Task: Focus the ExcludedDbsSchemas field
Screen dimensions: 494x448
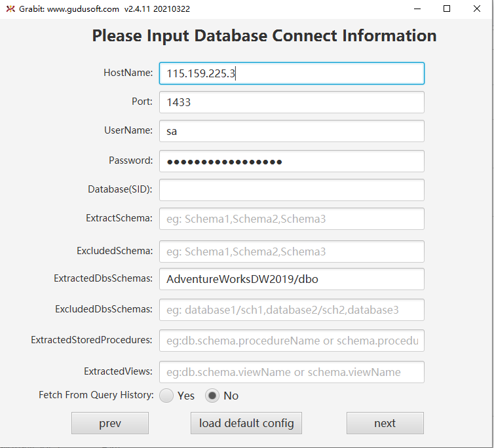Action: (292, 310)
